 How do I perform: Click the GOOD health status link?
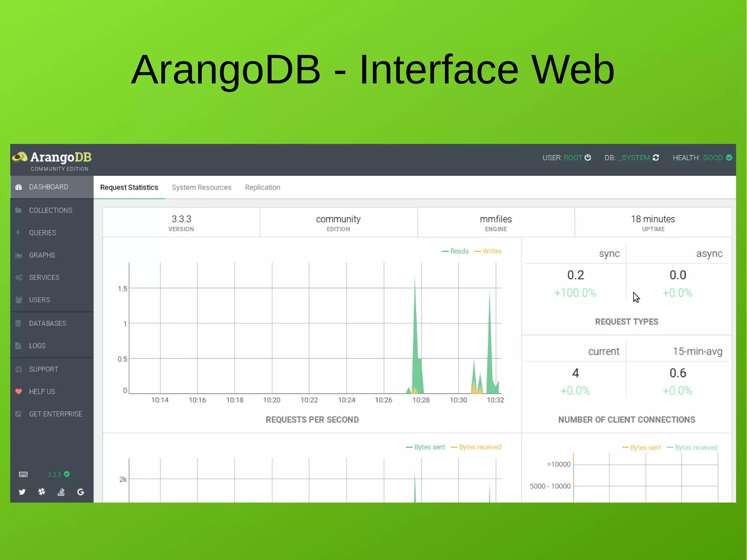click(x=713, y=158)
